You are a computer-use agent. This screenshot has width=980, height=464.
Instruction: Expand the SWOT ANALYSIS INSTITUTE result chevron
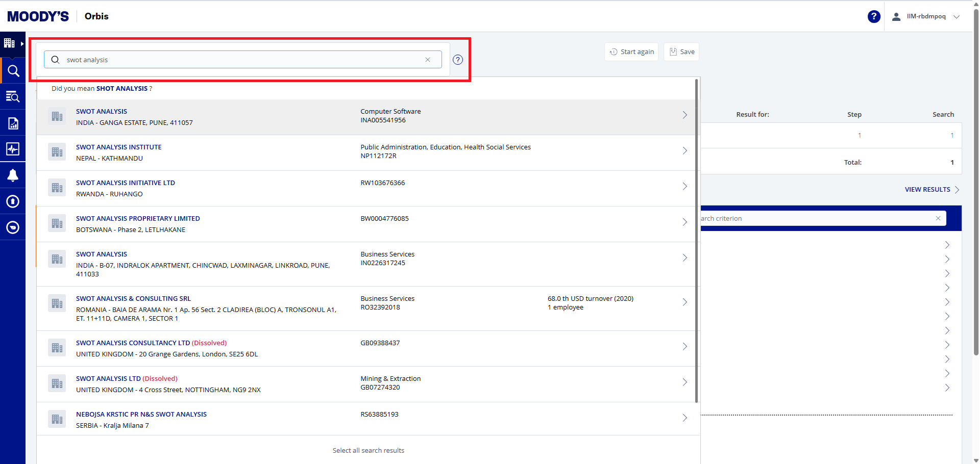(x=684, y=151)
